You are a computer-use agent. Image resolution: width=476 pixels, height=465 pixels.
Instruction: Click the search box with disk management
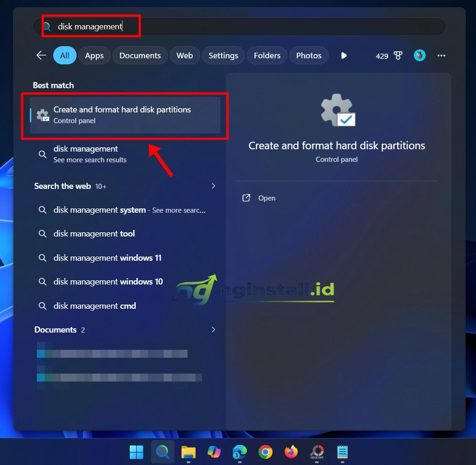point(239,27)
